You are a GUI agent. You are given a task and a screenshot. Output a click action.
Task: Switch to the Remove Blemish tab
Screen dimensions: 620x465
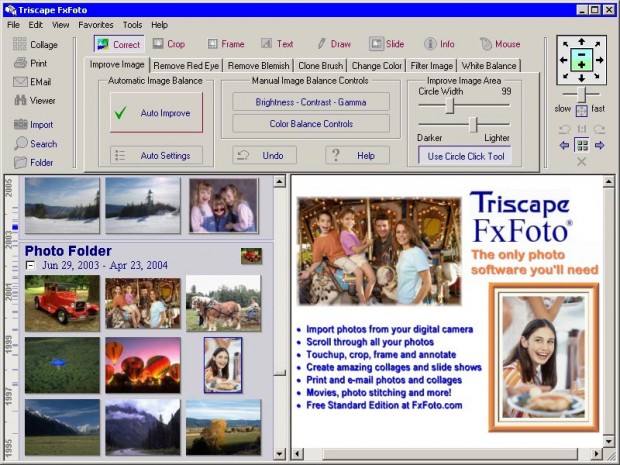tap(259, 66)
